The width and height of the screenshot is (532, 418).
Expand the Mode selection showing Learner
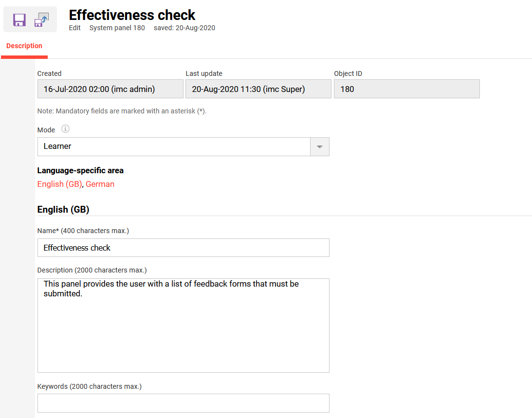(319, 146)
